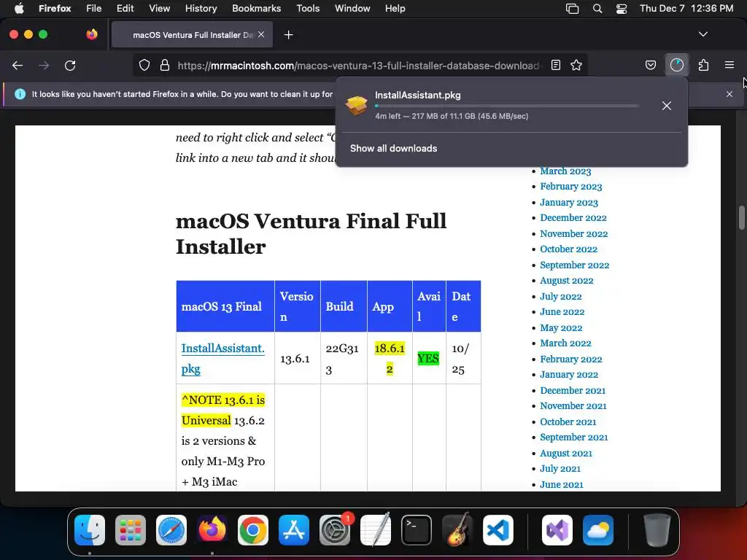Click the download progress bar for InstallAssistant.pkg
This screenshot has height=560, width=747.
pyautogui.click(x=507, y=106)
